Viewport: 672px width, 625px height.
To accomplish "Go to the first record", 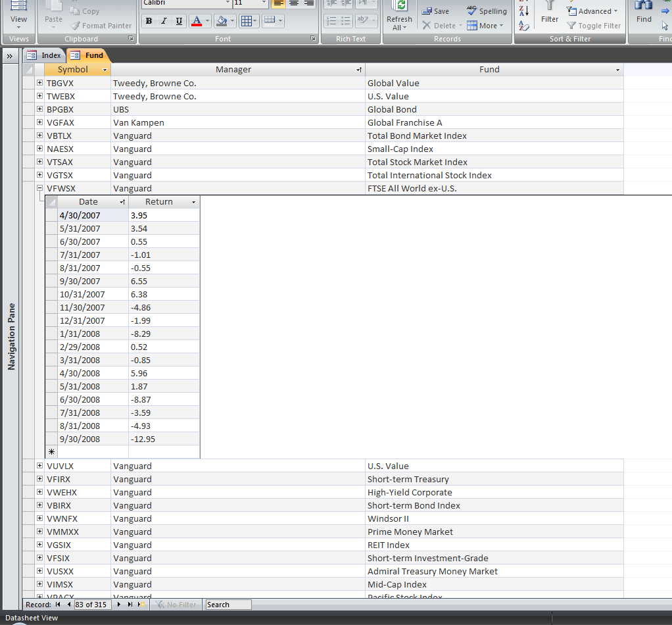I will click(x=58, y=605).
